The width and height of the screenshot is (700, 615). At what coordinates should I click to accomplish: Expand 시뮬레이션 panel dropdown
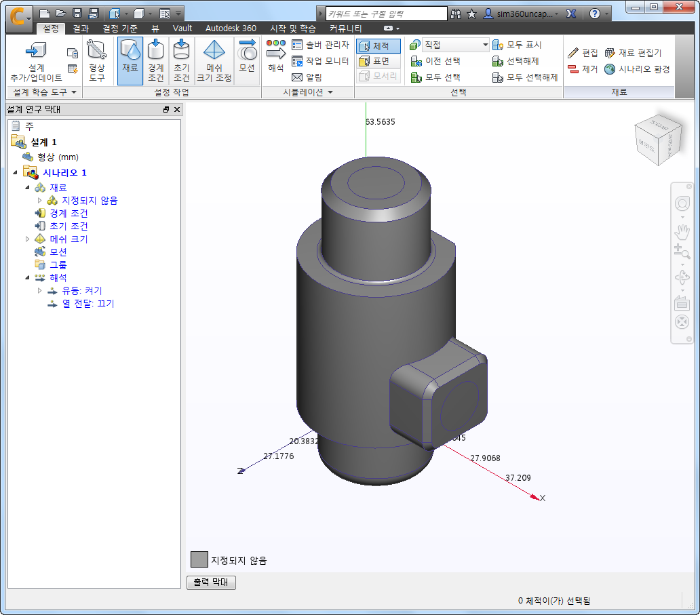coord(308,92)
